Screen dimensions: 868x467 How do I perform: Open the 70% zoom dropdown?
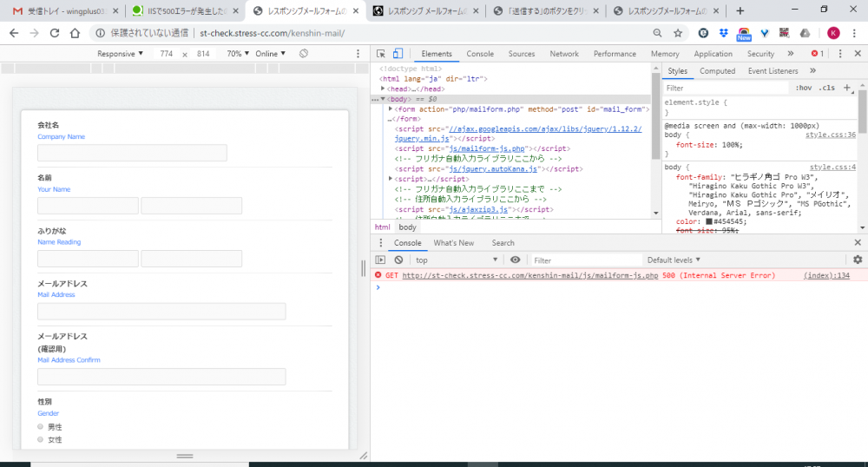(238, 54)
